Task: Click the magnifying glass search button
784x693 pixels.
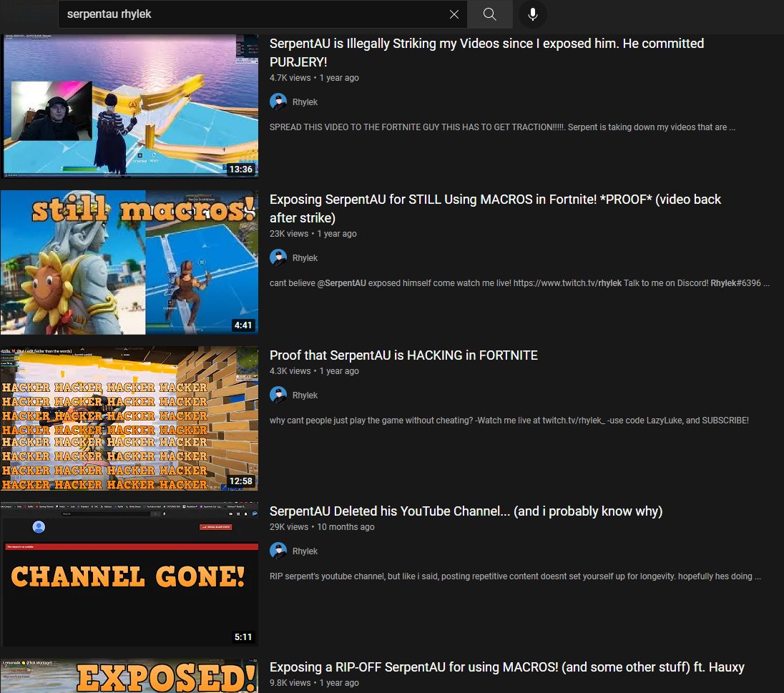Action: [489, 14]
